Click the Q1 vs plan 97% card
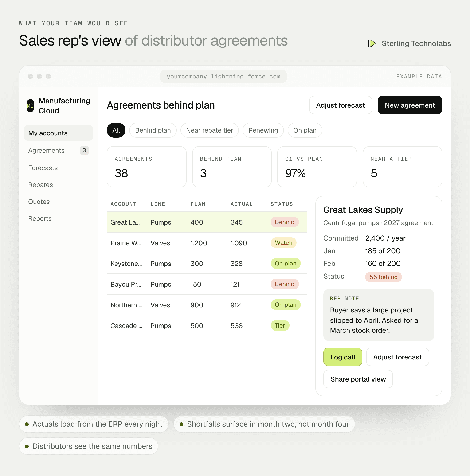Screen dimensions: 470x476 [317, 167]
